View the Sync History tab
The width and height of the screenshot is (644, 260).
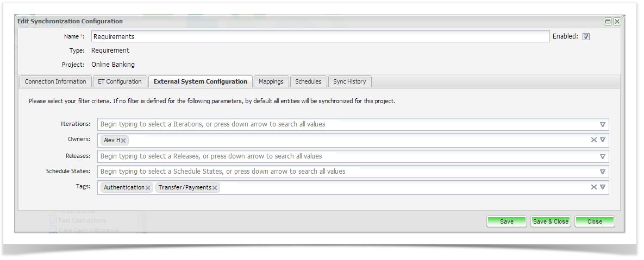[349, 81]
